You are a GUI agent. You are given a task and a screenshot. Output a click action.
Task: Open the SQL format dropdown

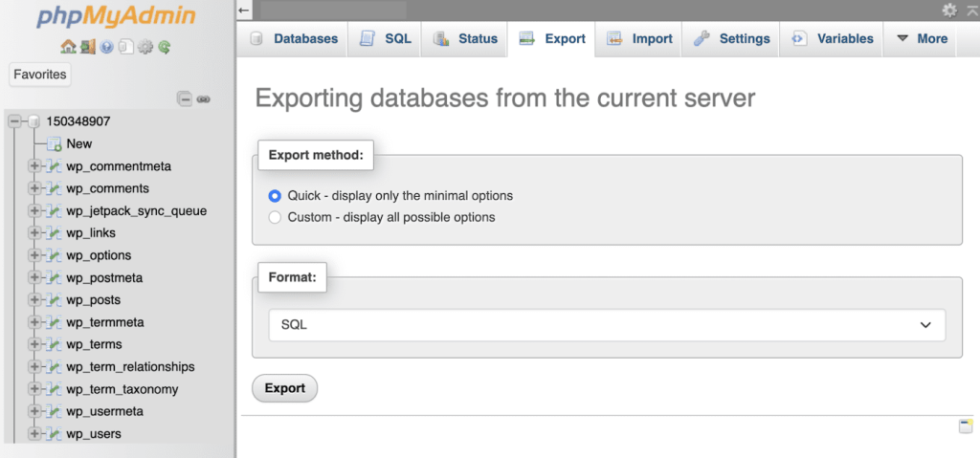(x=607, y=325)
